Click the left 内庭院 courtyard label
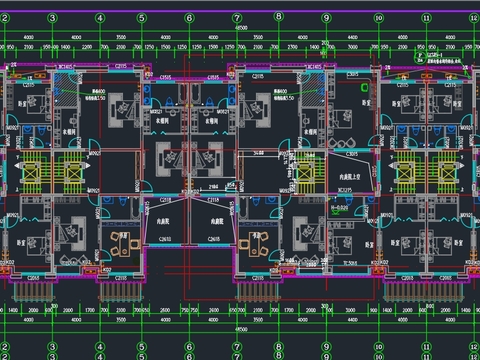 tap(163, 221)
